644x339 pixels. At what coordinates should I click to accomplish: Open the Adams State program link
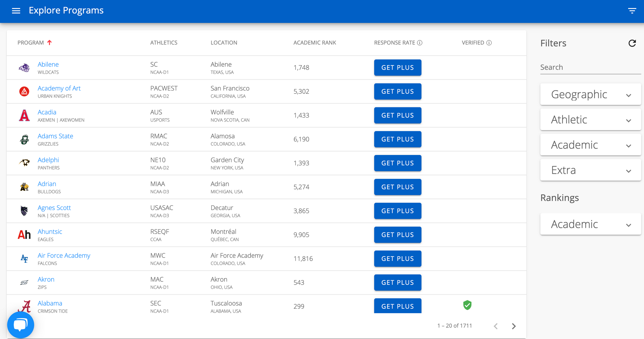(x=55, y=136)
